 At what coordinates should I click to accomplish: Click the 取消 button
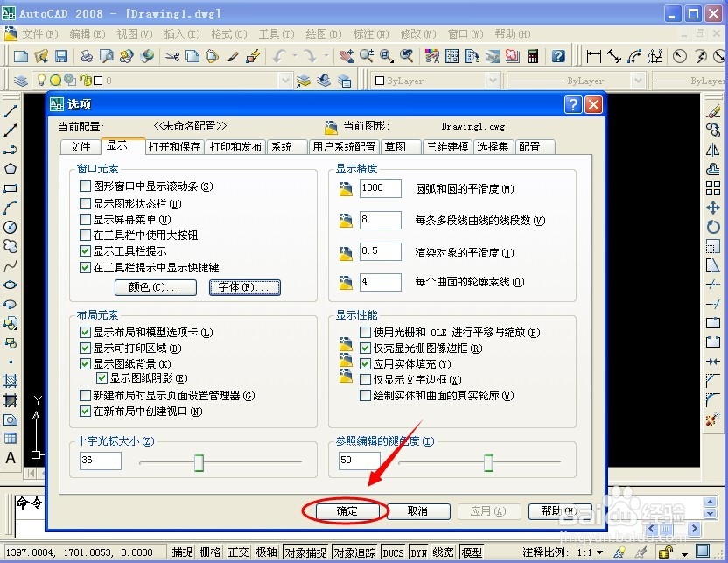pyautogui.click(x=418, y=511)
